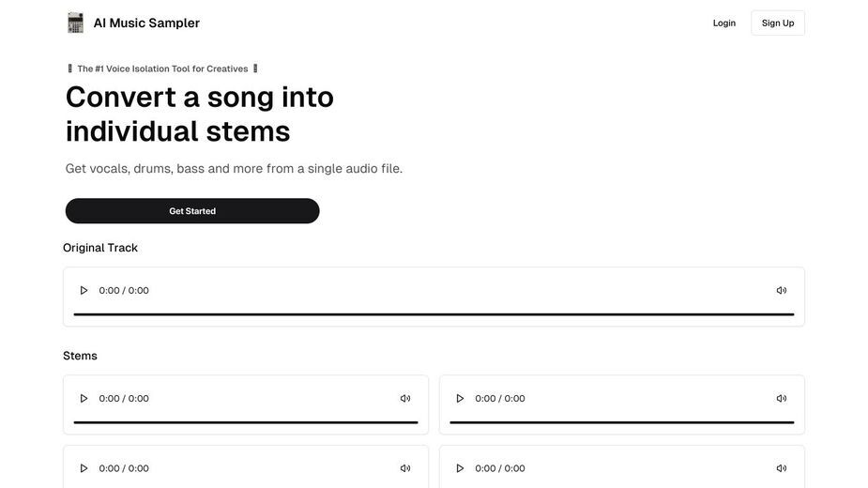Click the Original Track time display
Screen dimensions: 868x488
click(x=124, y=290)
